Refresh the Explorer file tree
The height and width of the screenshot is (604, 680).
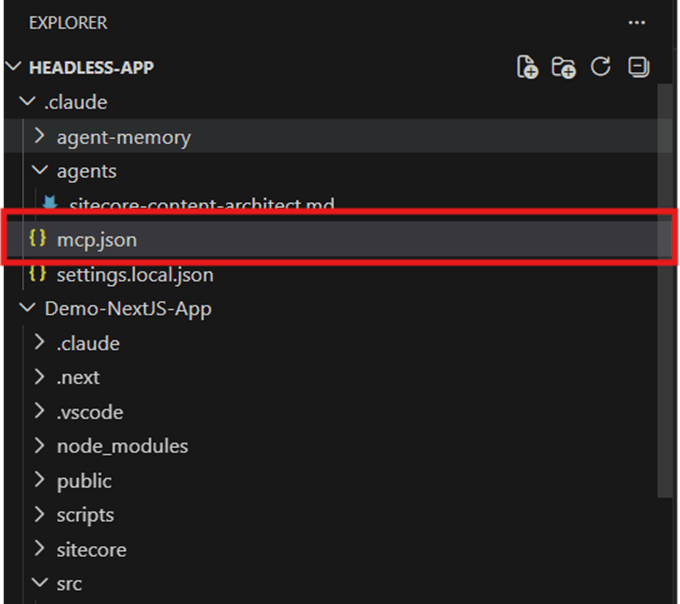601,67
